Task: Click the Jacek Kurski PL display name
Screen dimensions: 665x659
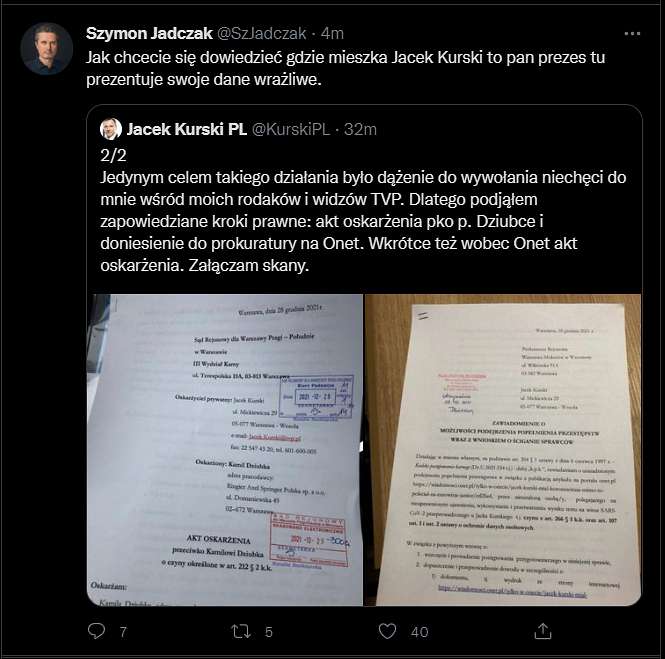Action: [x=187, y=129]
